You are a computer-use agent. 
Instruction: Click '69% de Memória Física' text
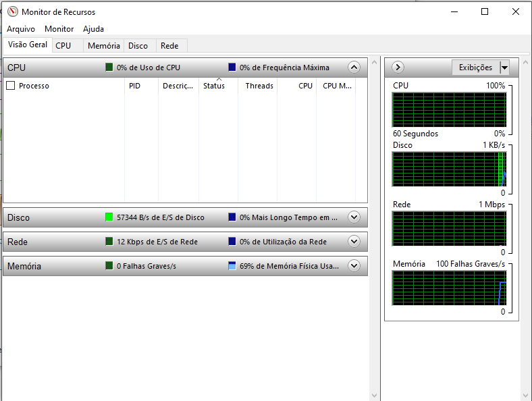pyautogui.click(x=289, y=266)
